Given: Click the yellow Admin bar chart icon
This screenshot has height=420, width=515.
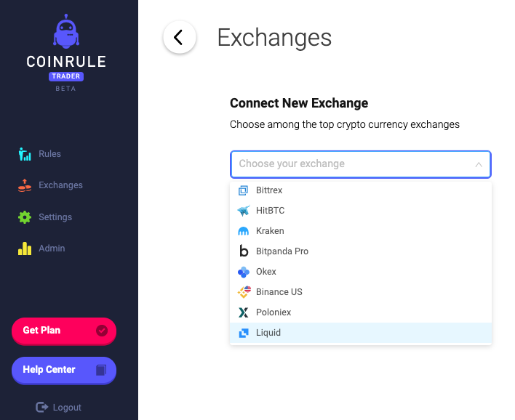Looking at the screenshot, I should pyautogui.click(x=25, y=249).
